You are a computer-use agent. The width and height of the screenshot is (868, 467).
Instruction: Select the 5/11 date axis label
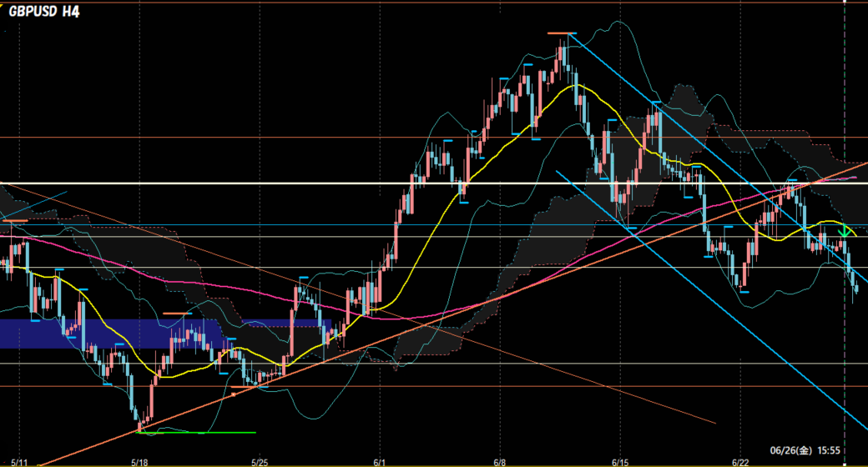19,462
